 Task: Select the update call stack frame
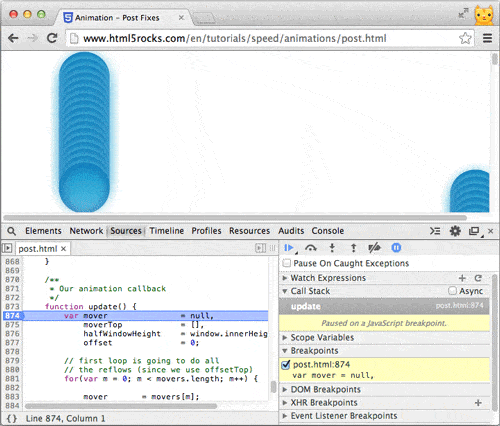click(x=384, y=306)
